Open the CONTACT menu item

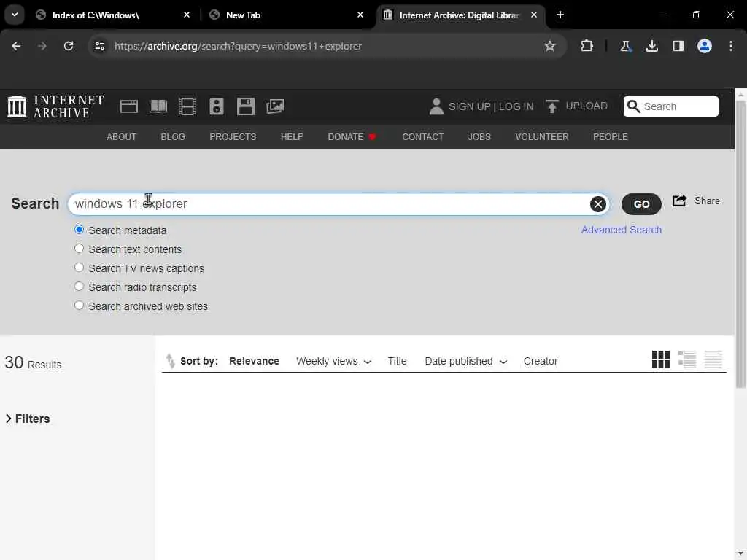tap(422, 136)
